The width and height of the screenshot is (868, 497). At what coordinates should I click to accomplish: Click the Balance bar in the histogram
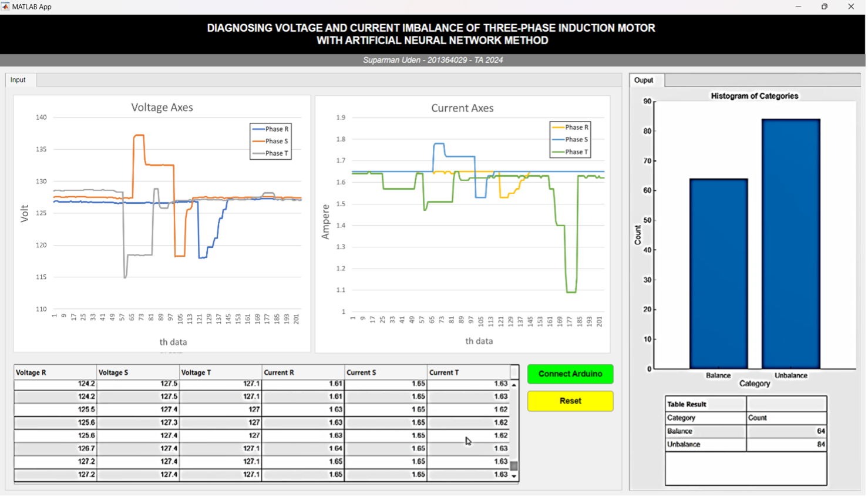click(x=720, y=274)
